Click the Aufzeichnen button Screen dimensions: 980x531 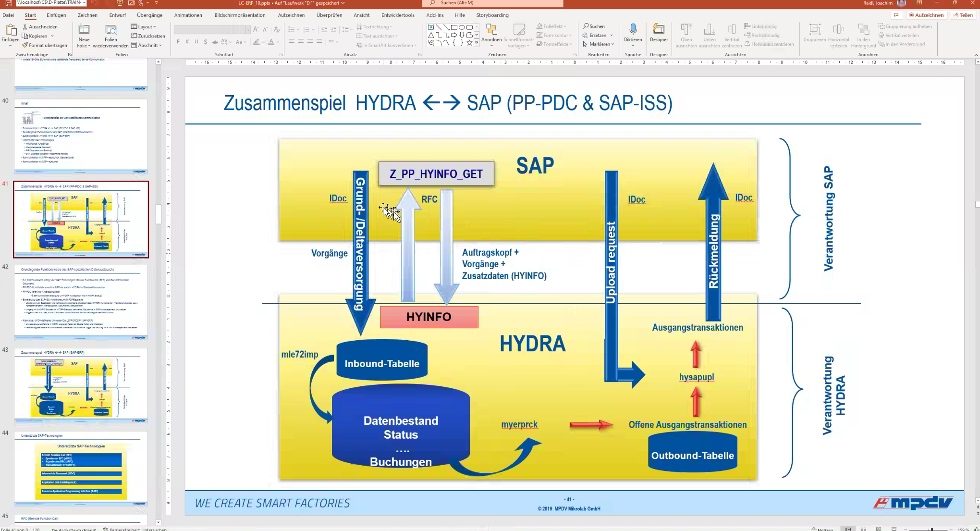(x=927, y=15)
